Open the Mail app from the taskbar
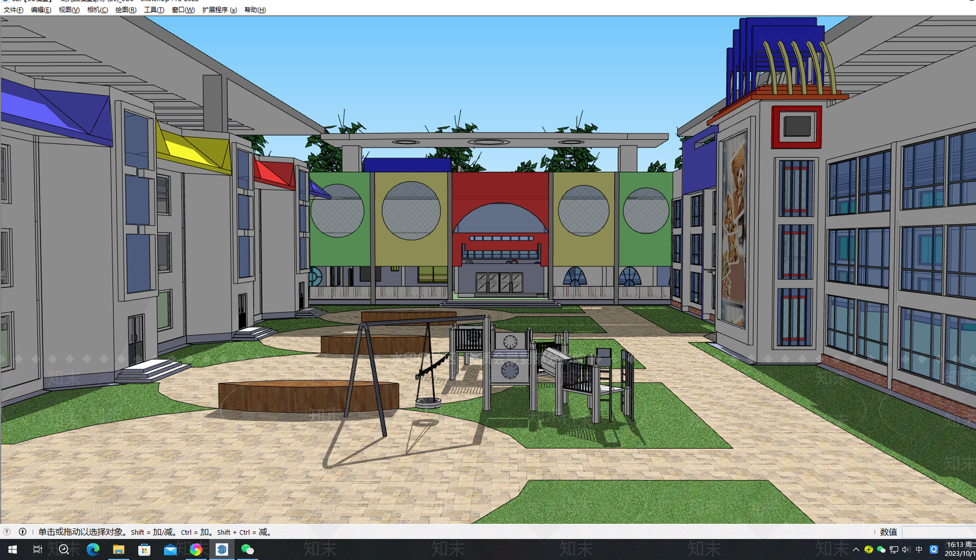 [170, 550]
